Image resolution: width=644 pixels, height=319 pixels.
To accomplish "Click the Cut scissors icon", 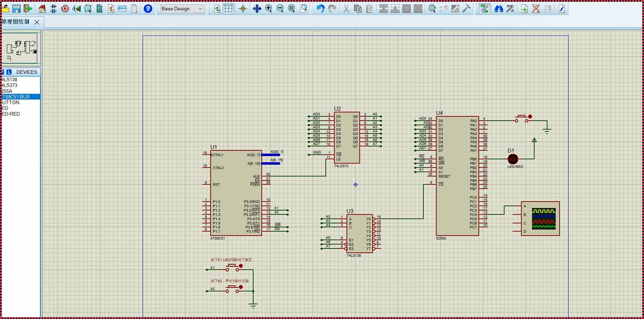I will [x=346, y=9].
